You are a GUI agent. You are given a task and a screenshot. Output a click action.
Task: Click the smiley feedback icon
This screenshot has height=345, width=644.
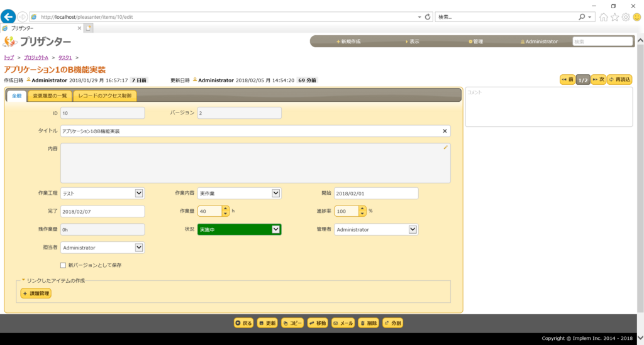pos(637,17)
